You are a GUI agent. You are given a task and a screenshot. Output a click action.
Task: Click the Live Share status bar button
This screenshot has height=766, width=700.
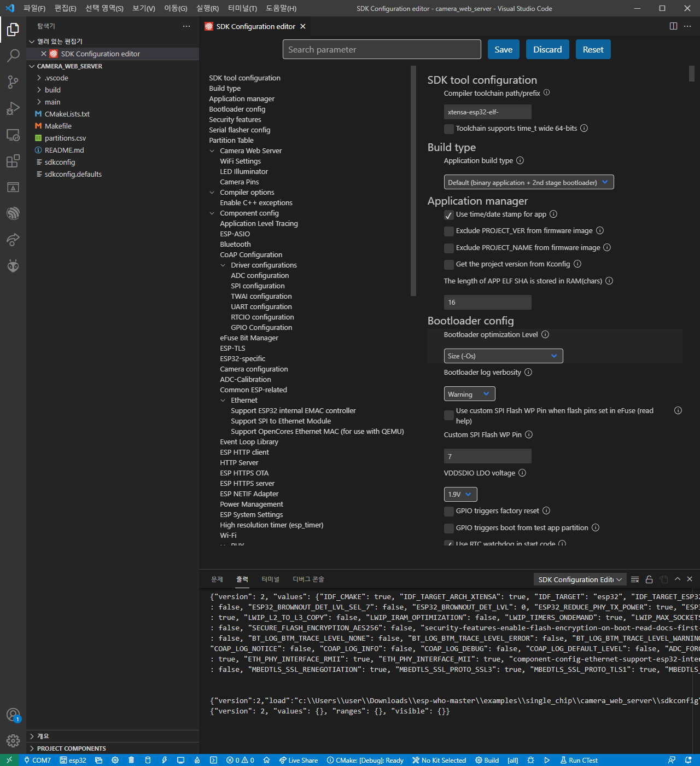tap(299, 760)
